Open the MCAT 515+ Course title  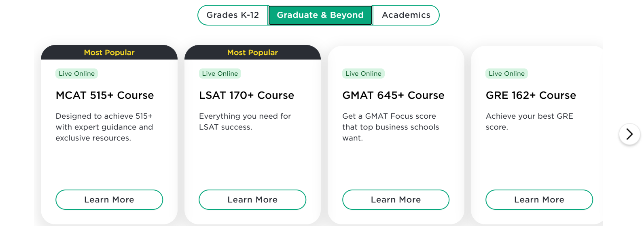point(105,95)
